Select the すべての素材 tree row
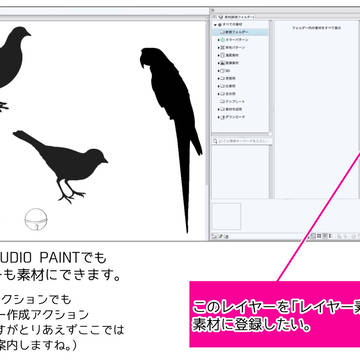Image resolution: width=360 pixels, height=360 pixels. [240, 25]
